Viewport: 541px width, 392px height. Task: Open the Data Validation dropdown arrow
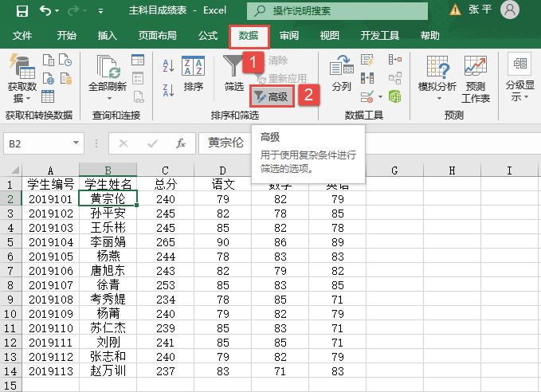click(x=380, y=97)
